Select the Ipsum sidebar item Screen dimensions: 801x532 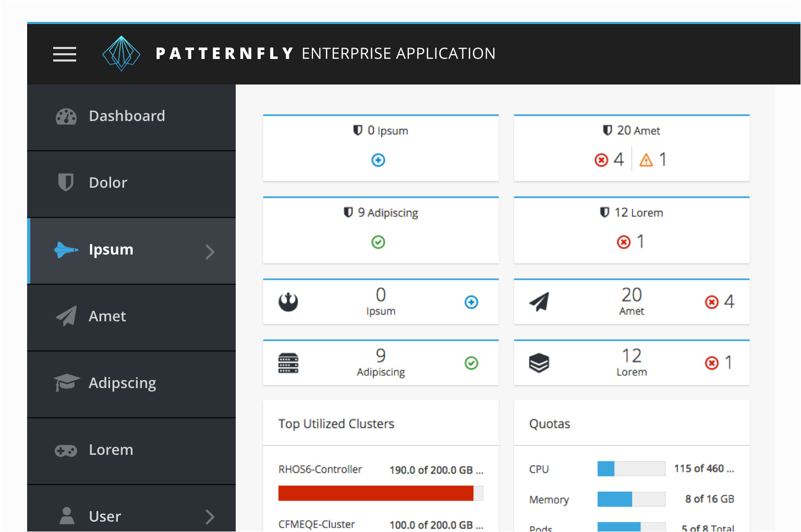pyautogui.click(x=131, y=251)
